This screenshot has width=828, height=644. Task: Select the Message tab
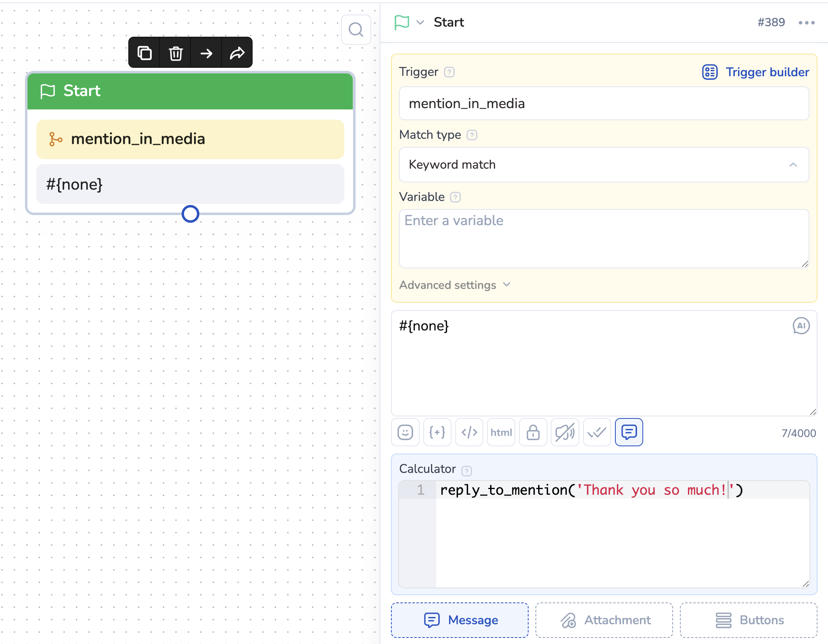point(460,620)
